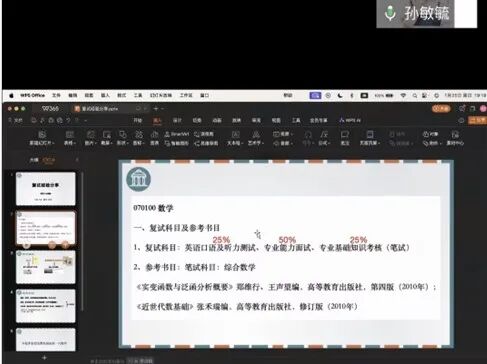Expand the Picture (图片) dropdown arrow
The width and height of the screenshot is (487, 364).
coord(95,143)
